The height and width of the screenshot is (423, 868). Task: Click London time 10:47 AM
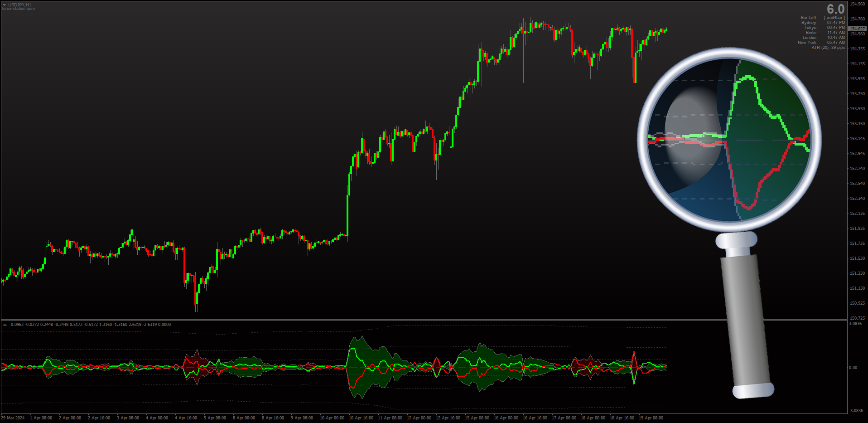click(x=836, y=38)
